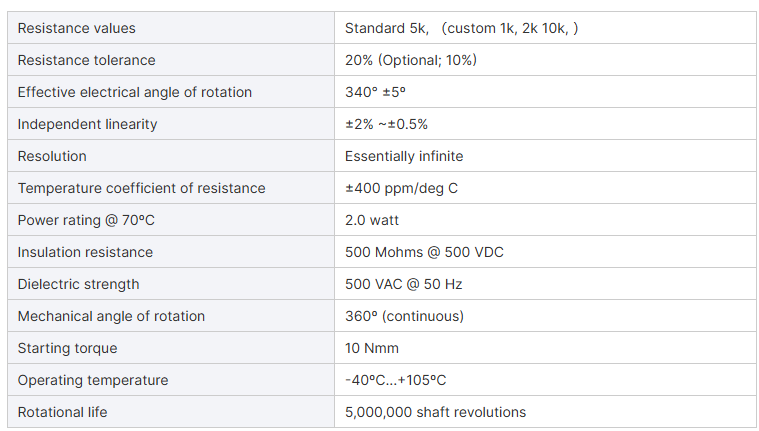Click 'Effective electrical angle of rotation' label
The image size is (759, 431).
coord(135,92)
